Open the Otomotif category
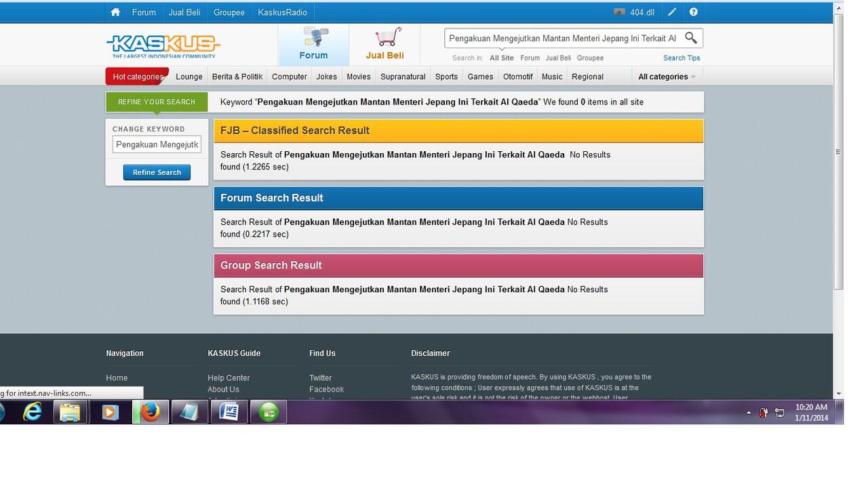 (518, 77)
